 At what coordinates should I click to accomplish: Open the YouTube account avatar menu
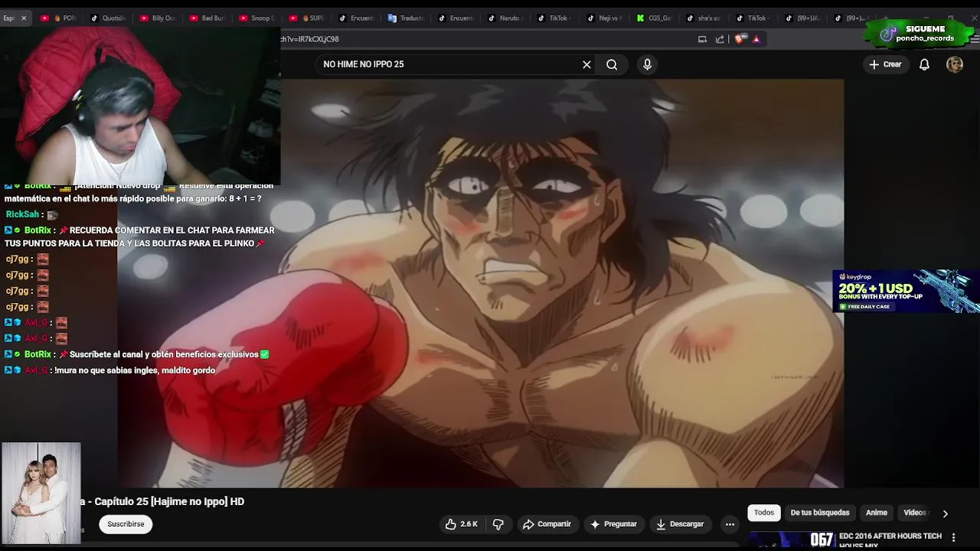pos(954,64)
